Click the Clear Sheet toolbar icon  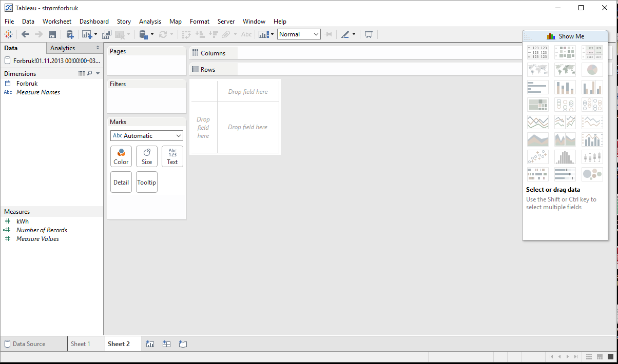point(120,34)
